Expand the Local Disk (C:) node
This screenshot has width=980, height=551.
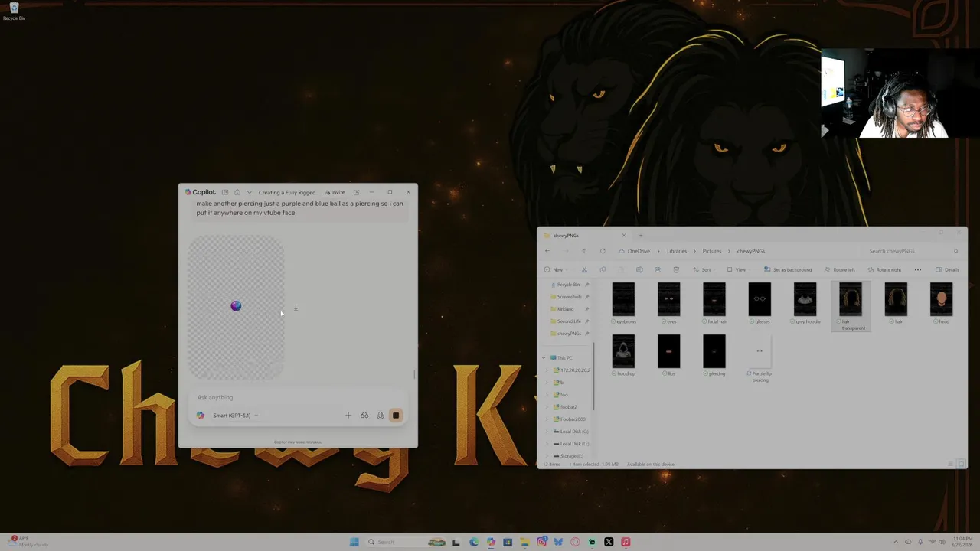point(547,432)
